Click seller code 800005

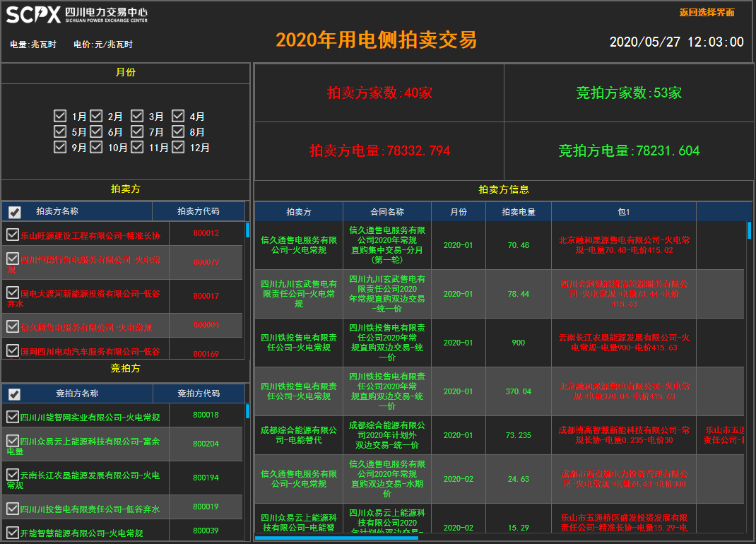pos(206,325)
